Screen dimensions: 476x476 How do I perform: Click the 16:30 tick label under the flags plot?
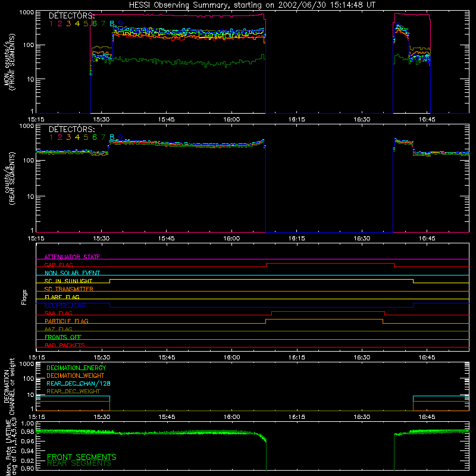pos(362,358)
